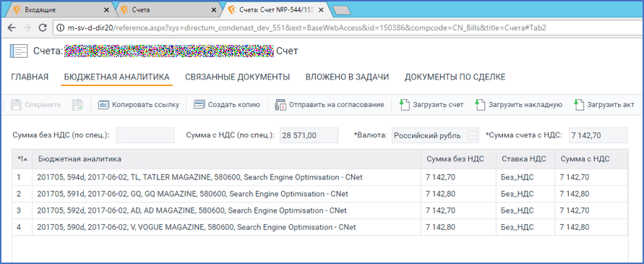
Task: Click the Счета document list icon
Action: tap(18, 51)
